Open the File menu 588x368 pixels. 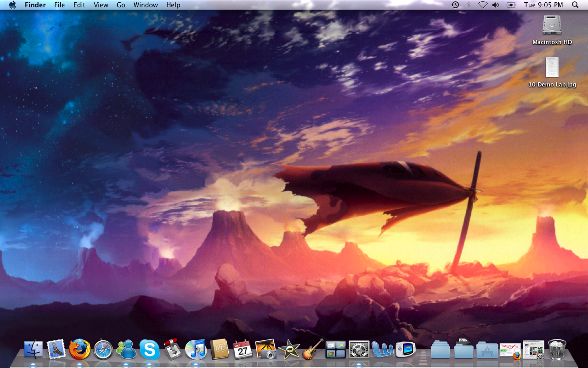click(60, 5)
